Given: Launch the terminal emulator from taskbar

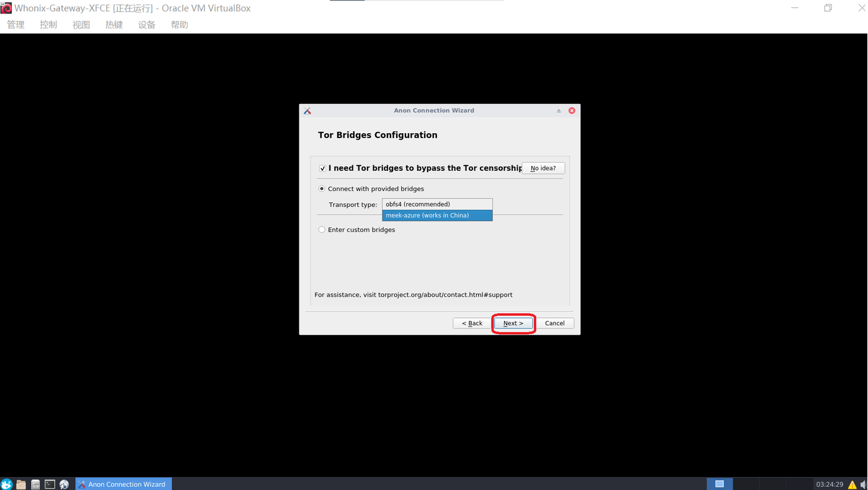Looking at the screenshot, I should (x=50, y=484).
